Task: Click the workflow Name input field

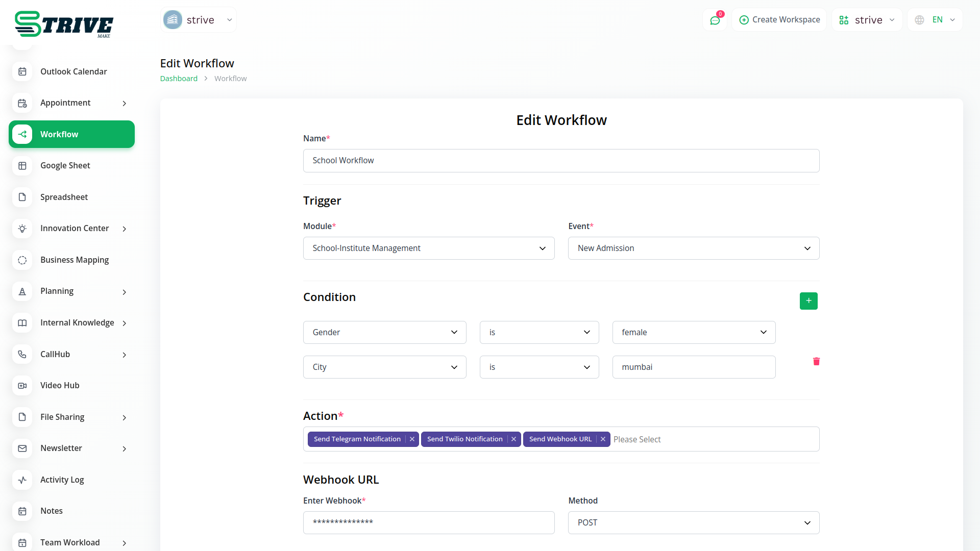Action: (561, 161)
